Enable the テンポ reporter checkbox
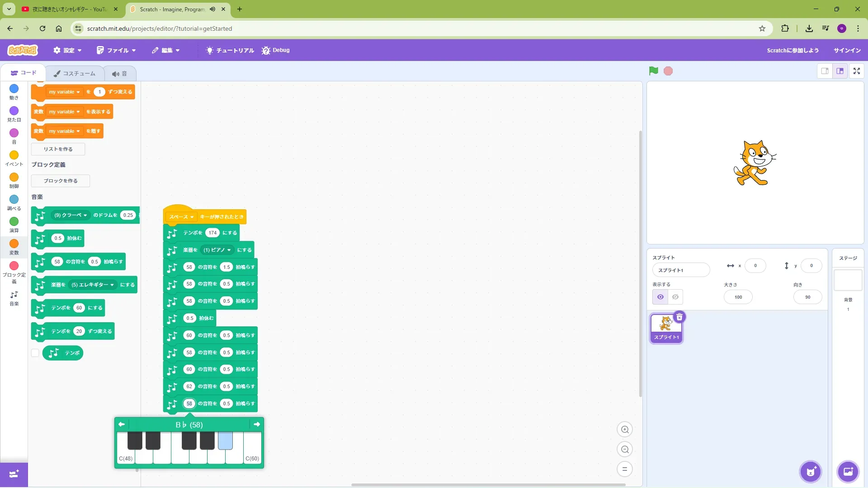The width and height of the screenshot is (868, 488). coord(35,353)
